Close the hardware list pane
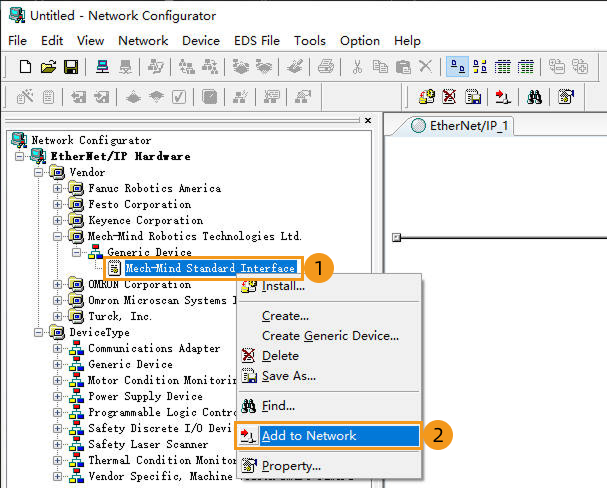This screenshot has width=607, height=488. click(368, 120)
